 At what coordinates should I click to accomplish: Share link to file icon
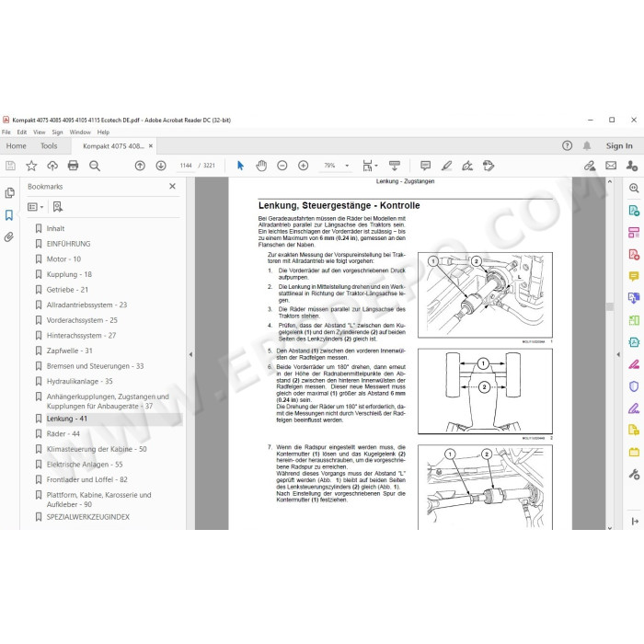tap(590, 166)
